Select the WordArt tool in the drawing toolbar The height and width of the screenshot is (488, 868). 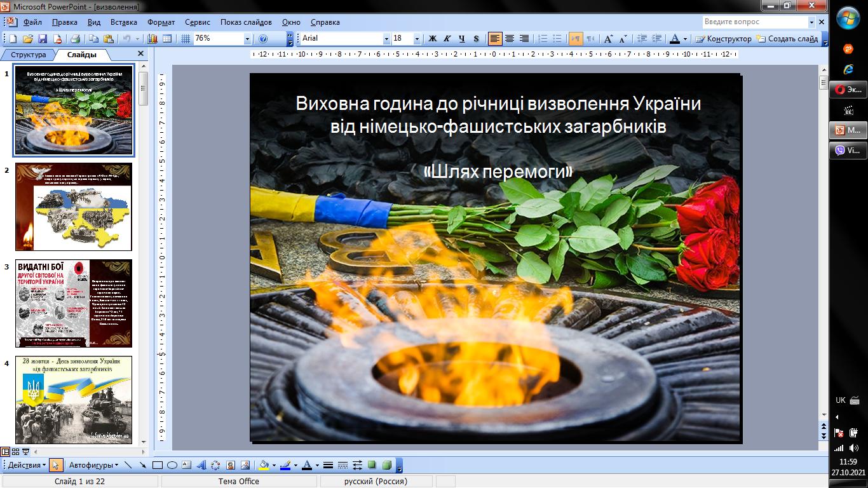201,465
